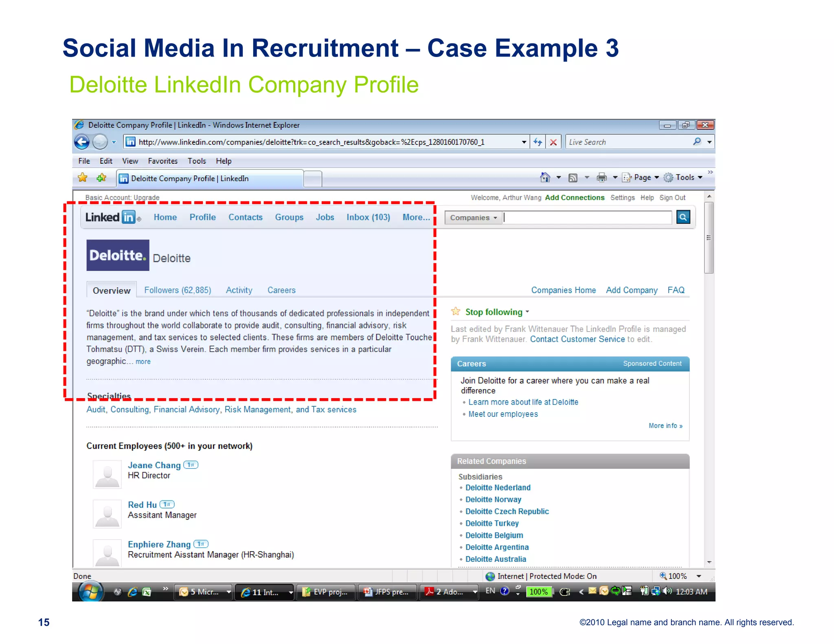Open the zoom level dropdown arrow

pyautogui.click(x=699, y=576)
